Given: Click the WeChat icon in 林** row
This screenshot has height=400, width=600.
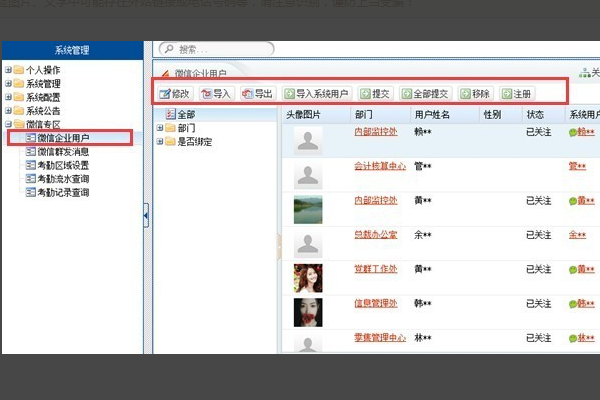Looking at the screenshot, I should [x=573, y=338].
